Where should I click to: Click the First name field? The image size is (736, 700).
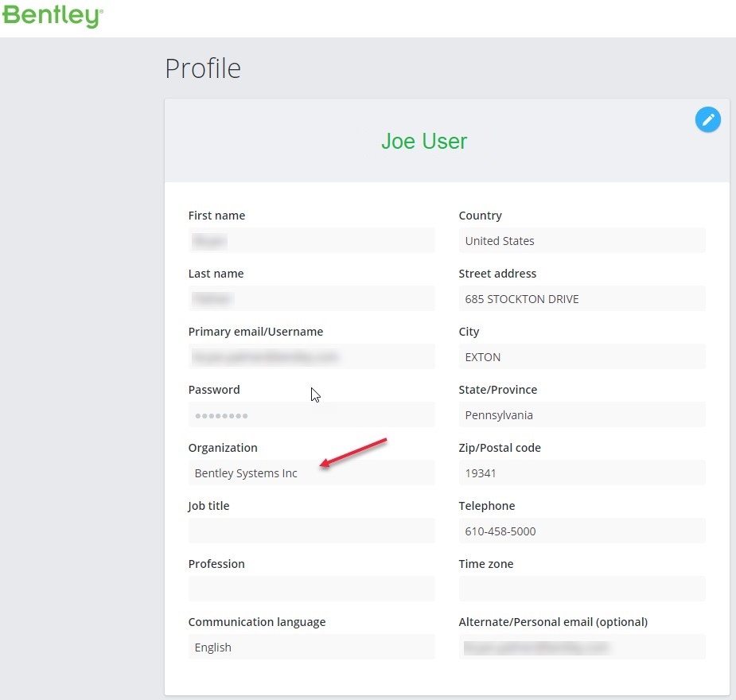pos(311,240)
